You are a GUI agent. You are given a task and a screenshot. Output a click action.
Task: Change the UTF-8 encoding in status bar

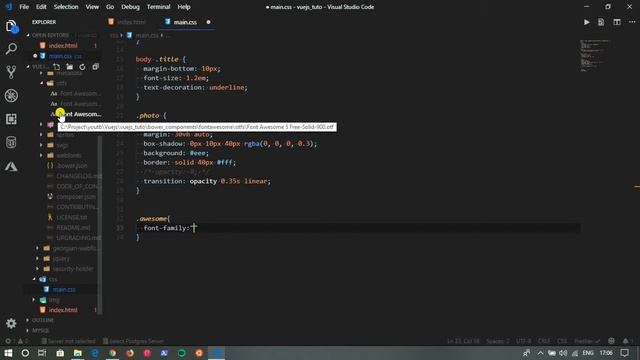tap(523, 341)
